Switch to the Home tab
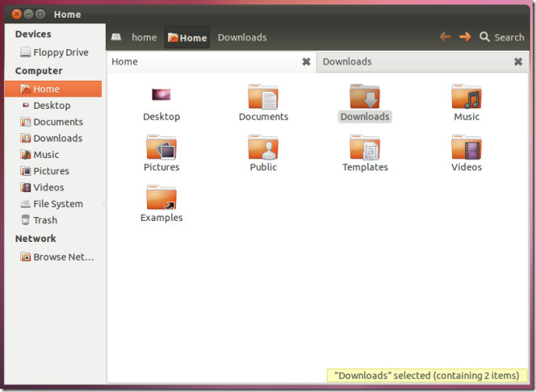 pos(211,62)
